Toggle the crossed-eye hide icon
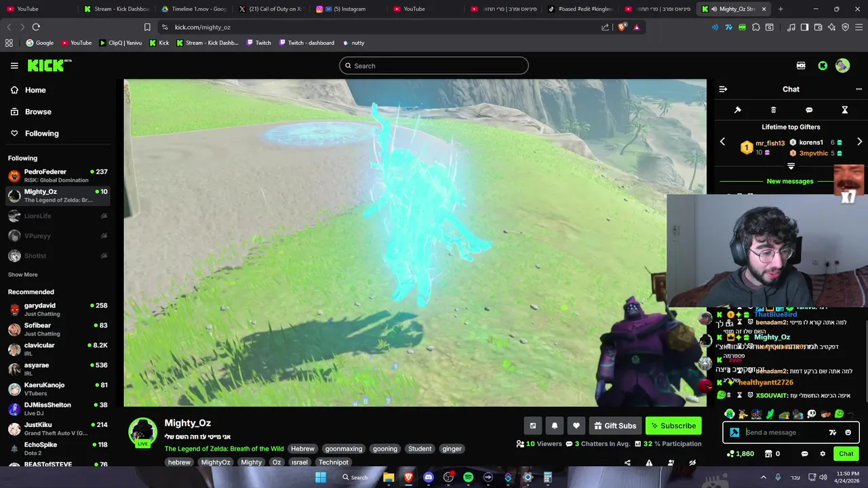 (x=692, y=463)
